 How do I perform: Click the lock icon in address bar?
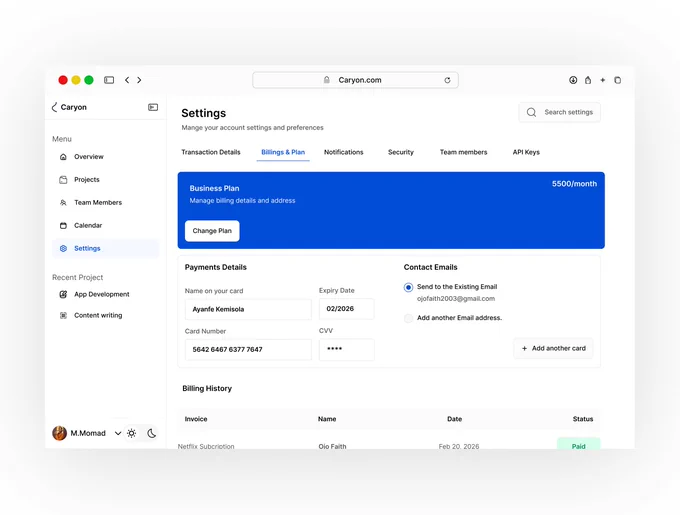(x=327, y=80)
